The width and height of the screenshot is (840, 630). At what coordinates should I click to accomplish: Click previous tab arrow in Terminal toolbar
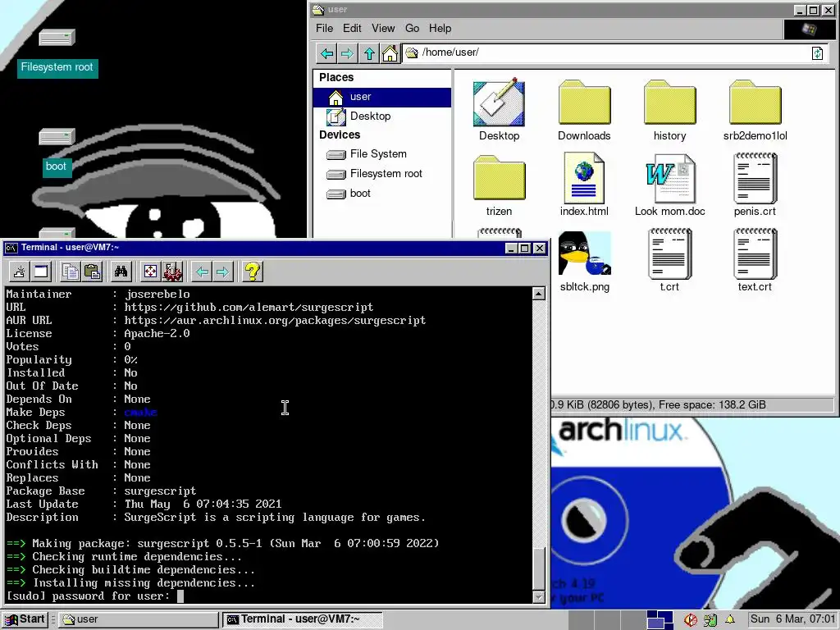(202, 272)
